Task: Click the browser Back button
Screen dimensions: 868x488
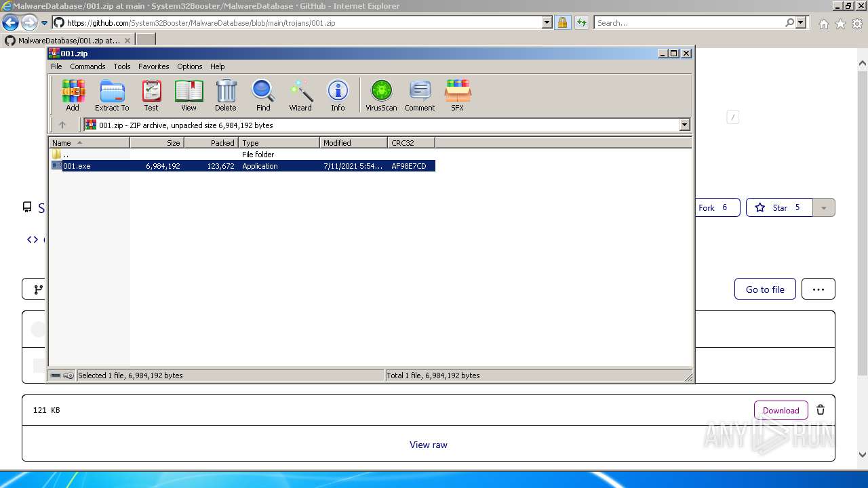Action: pos(10,23)
